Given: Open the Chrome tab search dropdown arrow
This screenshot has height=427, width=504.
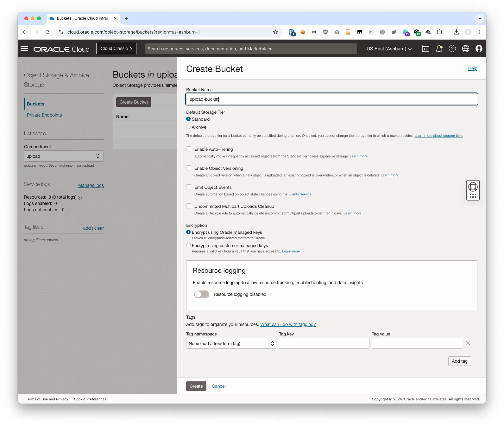Looking at the screenshot, I should pyautogui.click(x=480, y=18).
